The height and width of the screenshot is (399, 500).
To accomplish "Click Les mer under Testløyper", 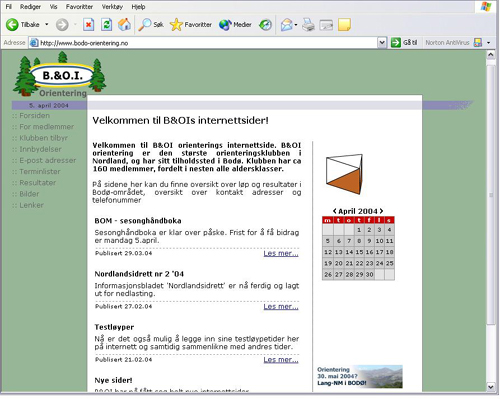I will point(281,360).
